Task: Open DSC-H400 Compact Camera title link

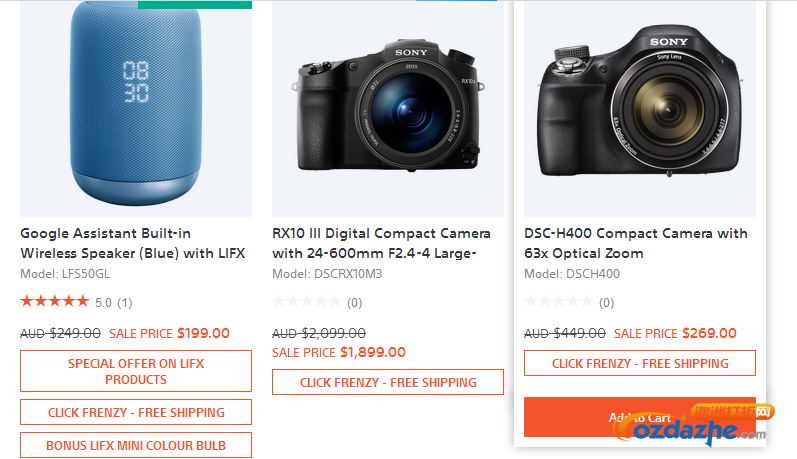Action: (x=636, y=243)
